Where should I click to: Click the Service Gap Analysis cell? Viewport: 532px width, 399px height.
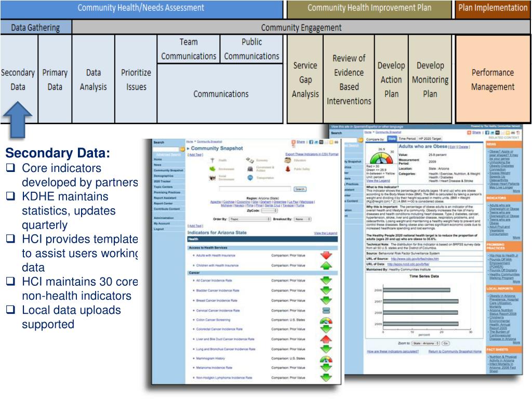point(305,79)
